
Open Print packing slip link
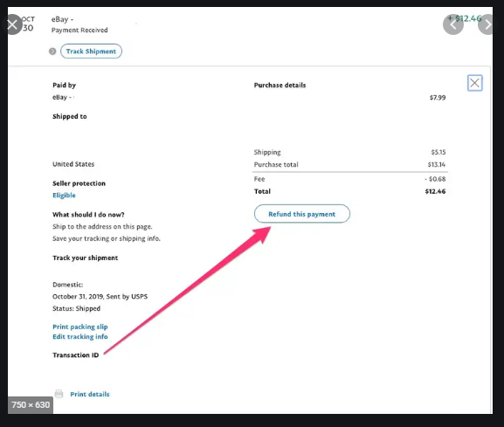[80, 327]
